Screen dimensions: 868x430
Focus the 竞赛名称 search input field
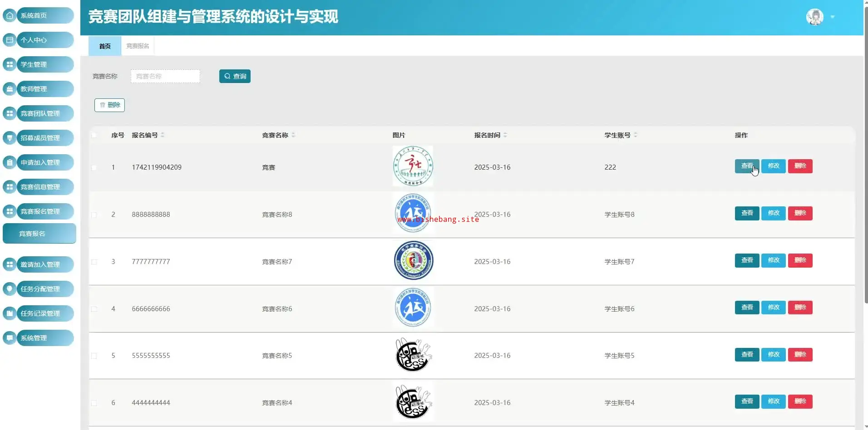pos(165,76)
